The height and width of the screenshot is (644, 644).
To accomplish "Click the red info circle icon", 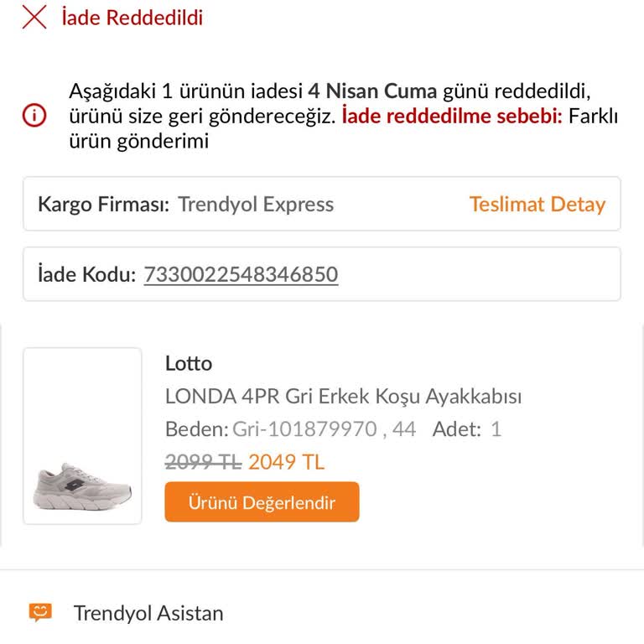I will (x=34, y=117).
